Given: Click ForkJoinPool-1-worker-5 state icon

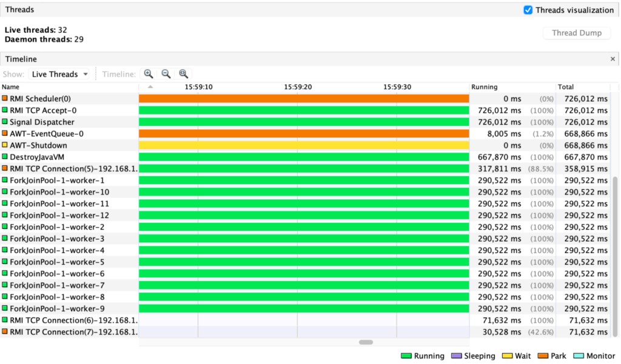Looking at the screenshot, I should 5,262.
